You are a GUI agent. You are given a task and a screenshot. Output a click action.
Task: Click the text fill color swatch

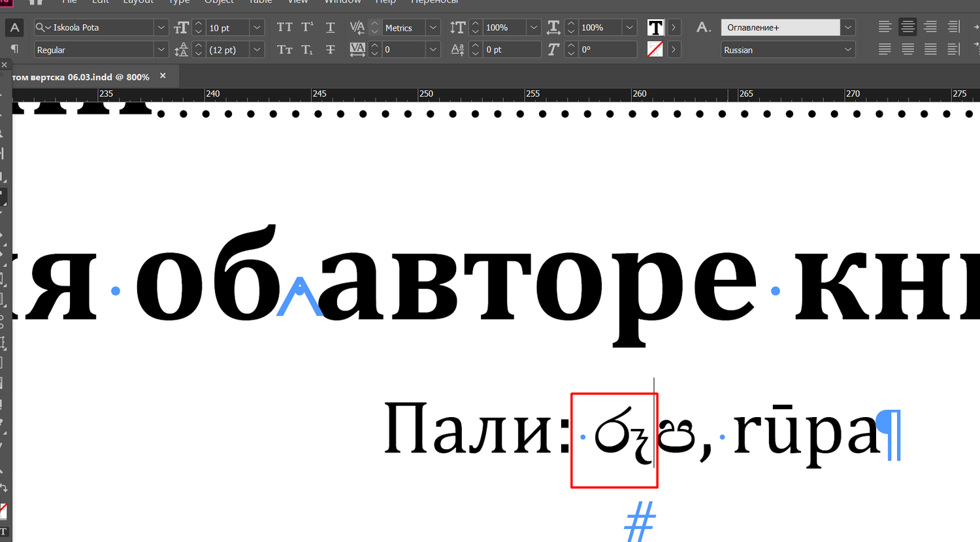click(655, 27)
